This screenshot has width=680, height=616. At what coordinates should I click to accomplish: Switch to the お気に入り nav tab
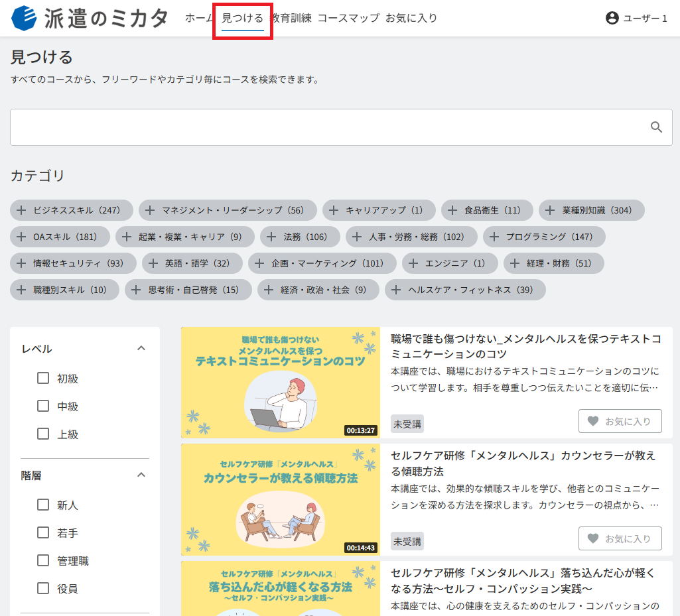411,18
